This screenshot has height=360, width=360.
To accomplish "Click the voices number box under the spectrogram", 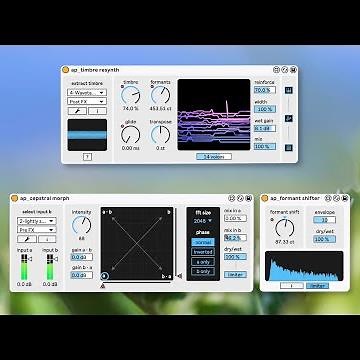I will (214, 157).
